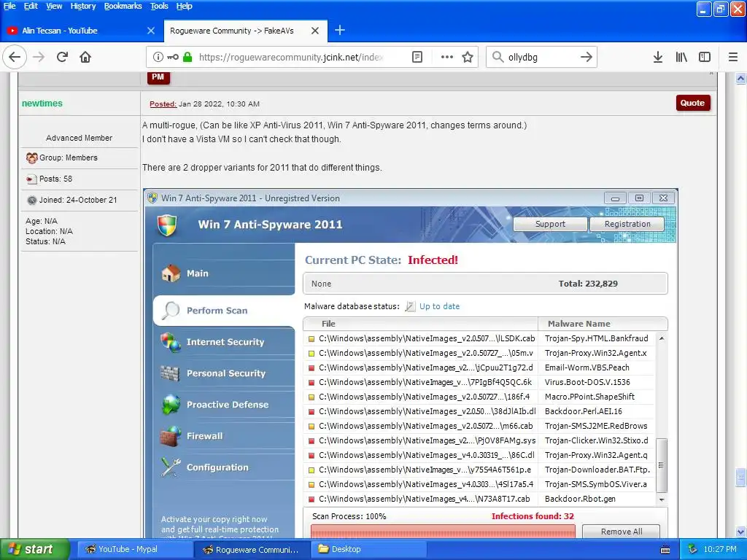The height and width of the screenshot is (560, 747).
Task: Open the History menu
Action: click(x=83, y=6)
